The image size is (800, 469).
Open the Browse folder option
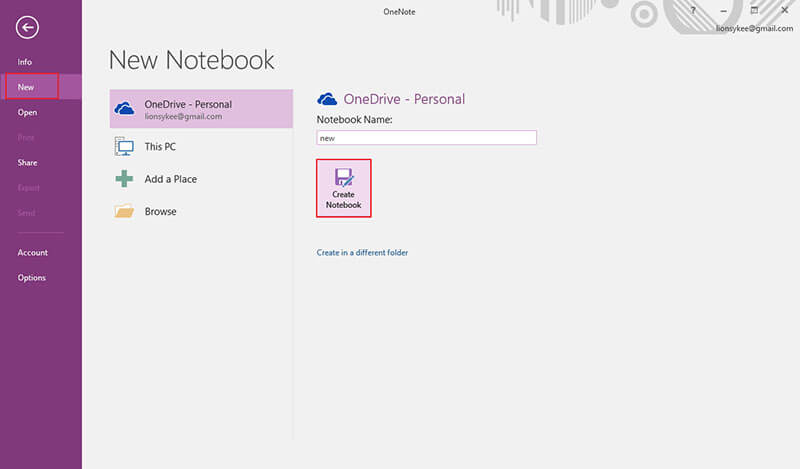[160, 212]
